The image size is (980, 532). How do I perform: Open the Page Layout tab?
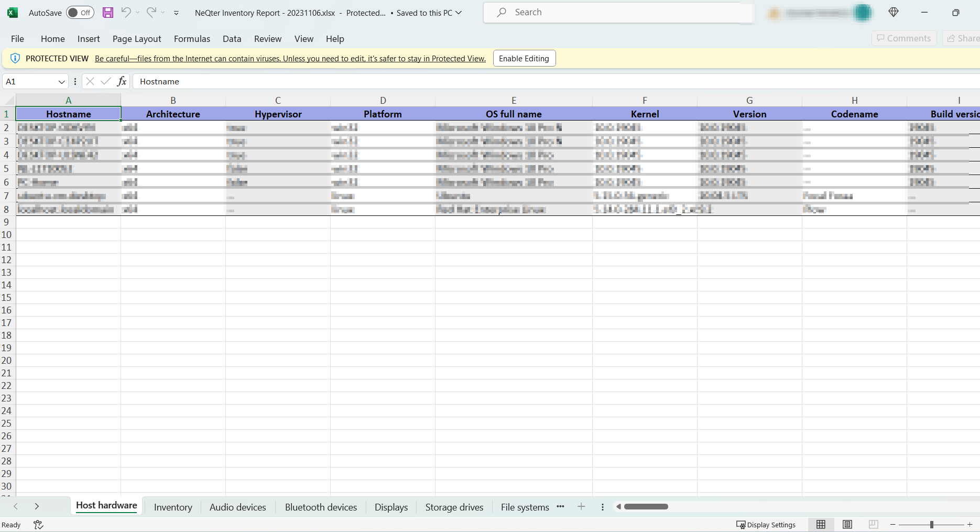(x=137, y=39)
